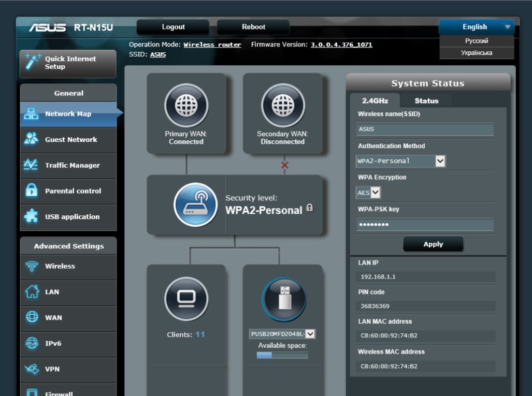Image resolution: width=532 pixels, height=396 pixels.
Task: Click the firmware version link
Action: tap(341, 45)
